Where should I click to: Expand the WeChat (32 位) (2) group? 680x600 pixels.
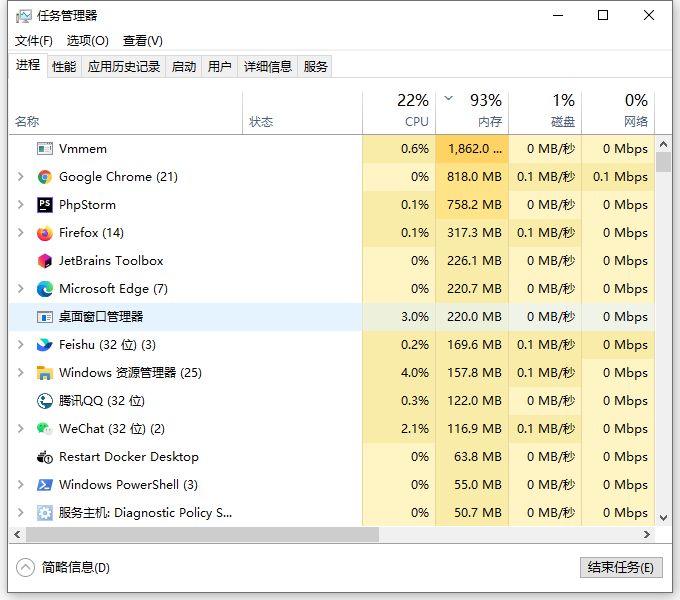coord(20,429)
